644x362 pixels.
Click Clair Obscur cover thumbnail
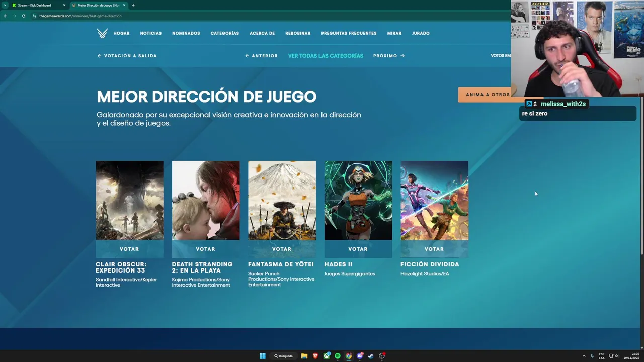tap(129, 200)
